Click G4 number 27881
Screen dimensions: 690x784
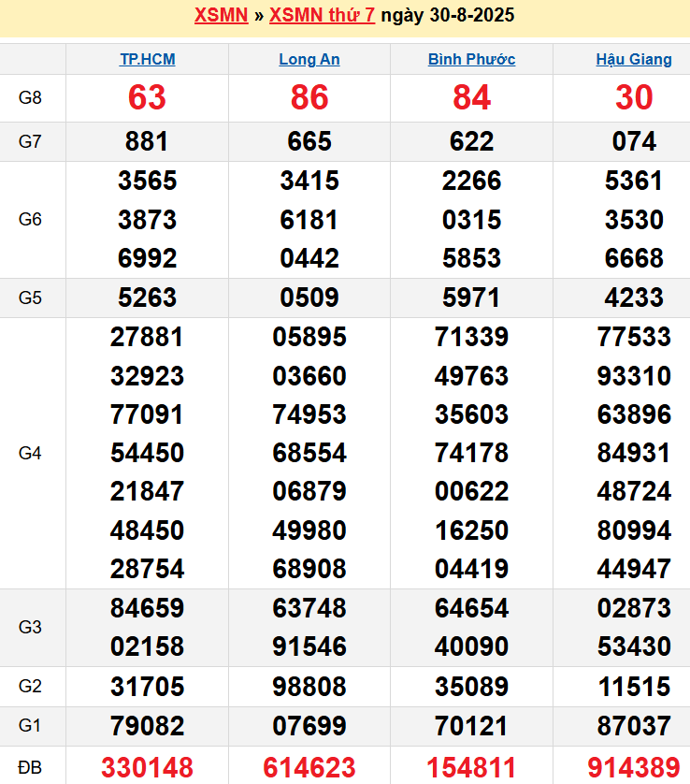click(147, 337)
